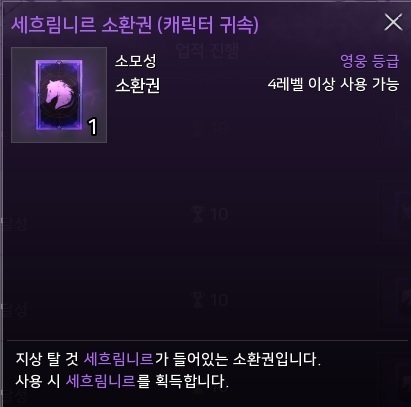Image resolution: width=411 pixels, height=407 pixels.
Task: Click the 소모성 item type label
Action: 136,61
